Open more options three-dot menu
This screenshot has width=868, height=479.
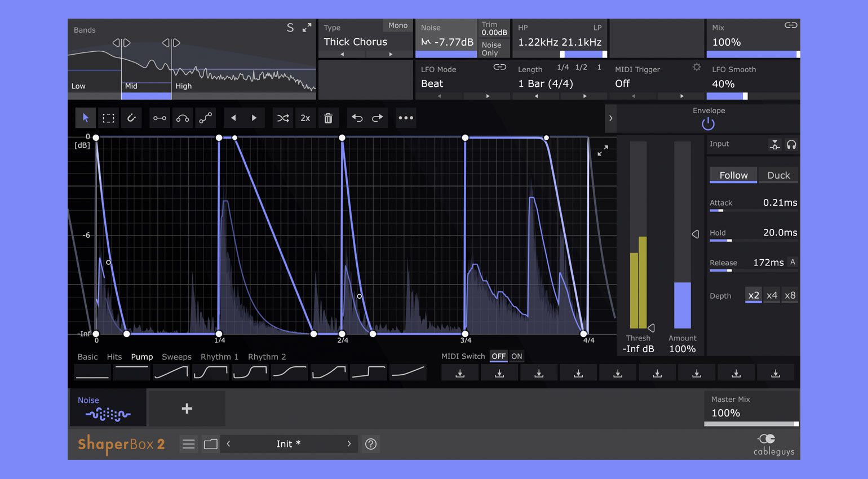pos(406,118)
